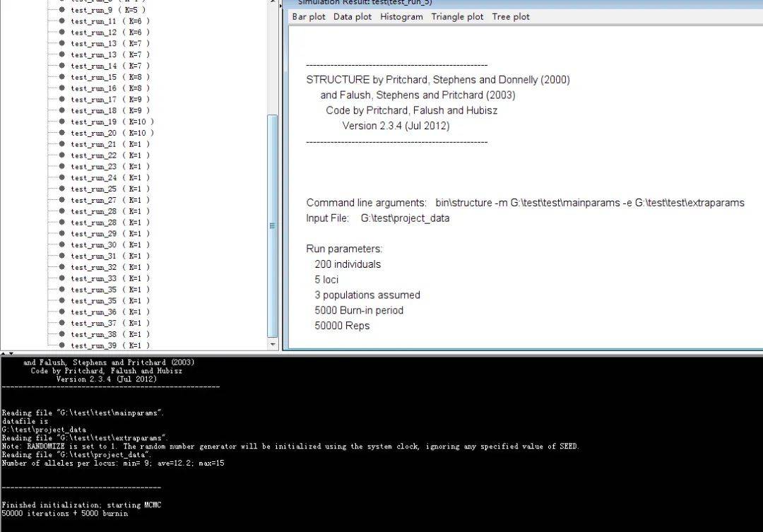Click the 5 loci parameter line
The height and width of the screenshot is (532, 763).
coord(326,279)
